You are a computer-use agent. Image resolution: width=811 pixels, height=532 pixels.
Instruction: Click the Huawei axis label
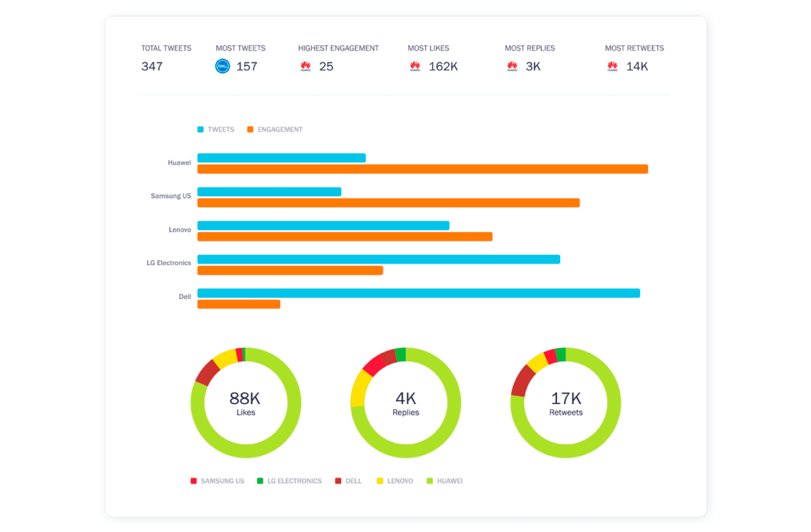pyautogui.click(x=179, y=163)
